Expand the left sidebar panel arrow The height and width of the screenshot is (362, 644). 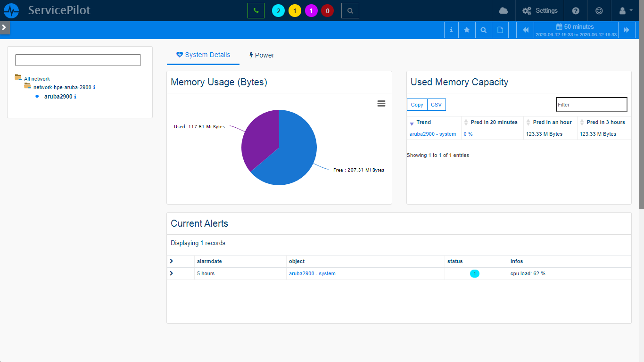pos(4,28)
